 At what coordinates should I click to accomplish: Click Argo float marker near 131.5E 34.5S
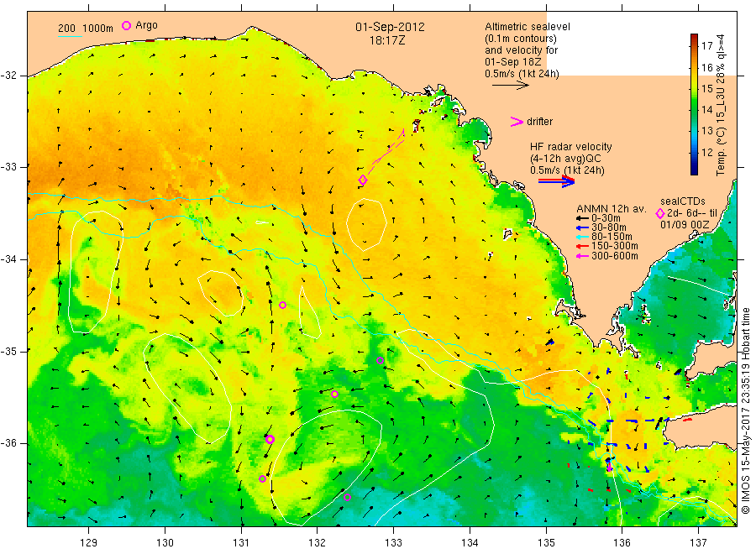[282, 305]
